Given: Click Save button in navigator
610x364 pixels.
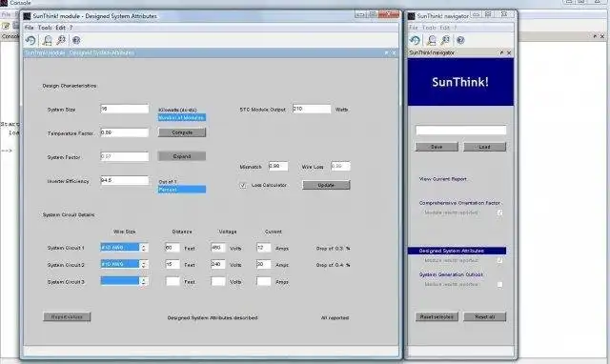Looking at the screenshot, I should tap(437, 147).
